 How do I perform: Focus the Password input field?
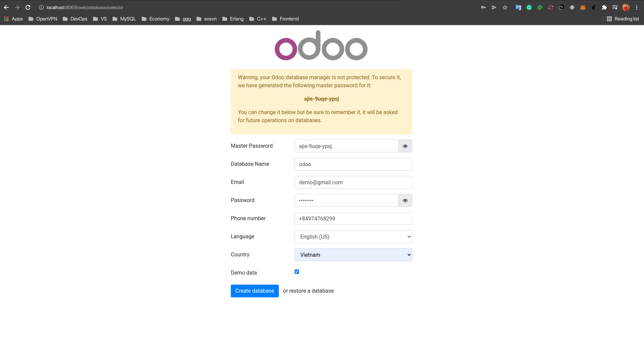click(x=346, y=200)
